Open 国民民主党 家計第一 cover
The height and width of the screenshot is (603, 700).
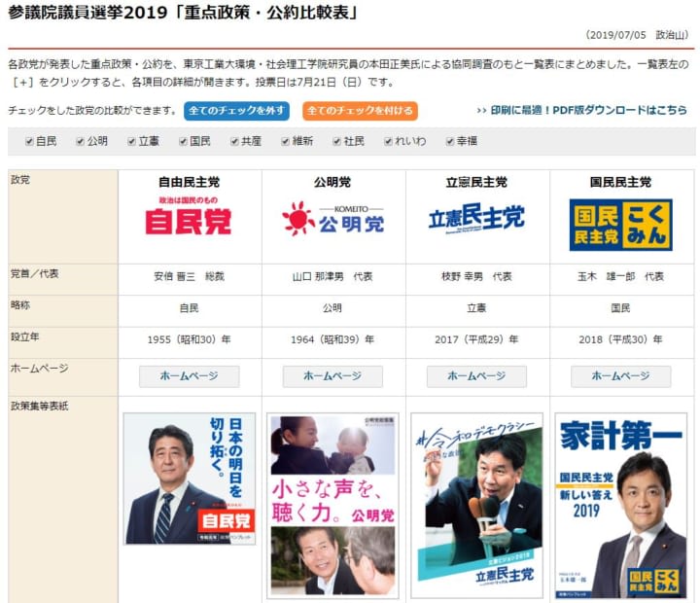click(x=621, y=506)
